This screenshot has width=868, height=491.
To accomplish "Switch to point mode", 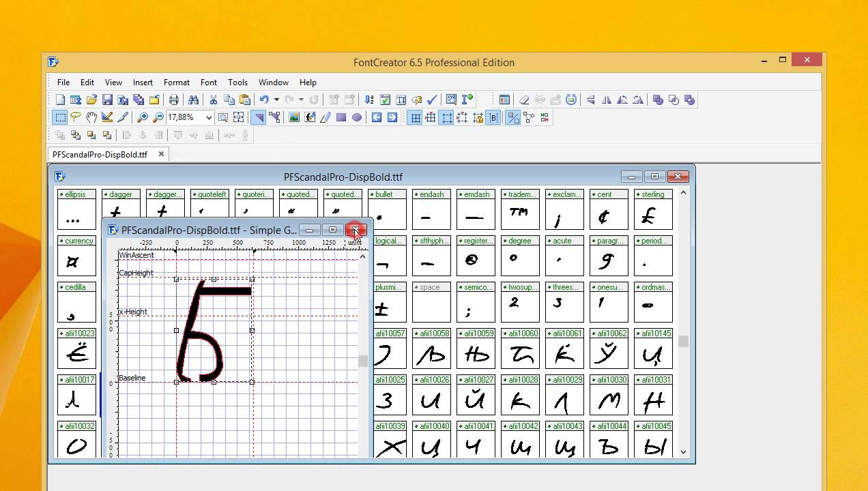I will click(275, 117).
